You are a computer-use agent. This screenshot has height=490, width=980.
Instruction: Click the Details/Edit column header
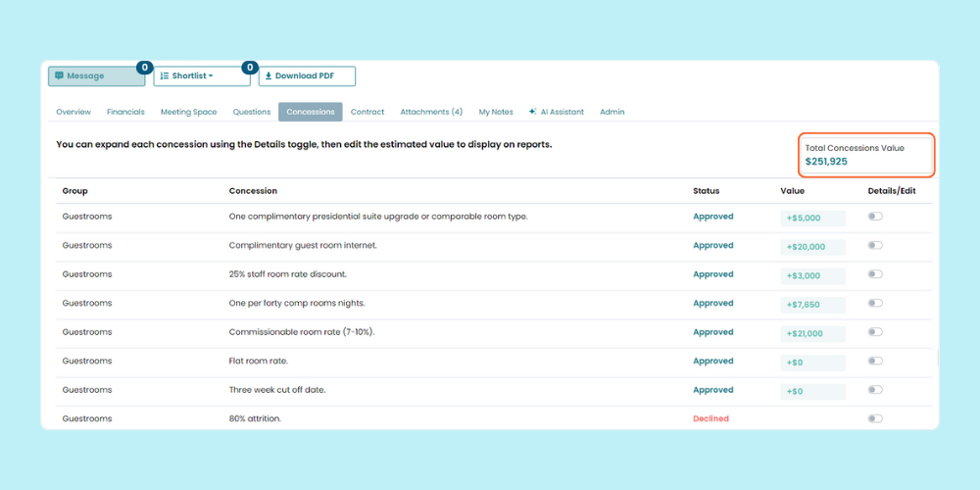tap(892, 191)
